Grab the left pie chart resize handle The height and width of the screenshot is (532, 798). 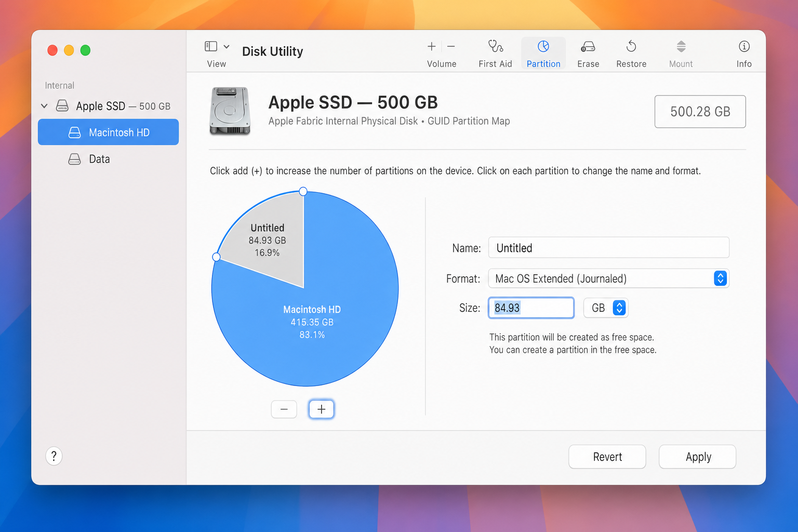click(x=217, y=257)
